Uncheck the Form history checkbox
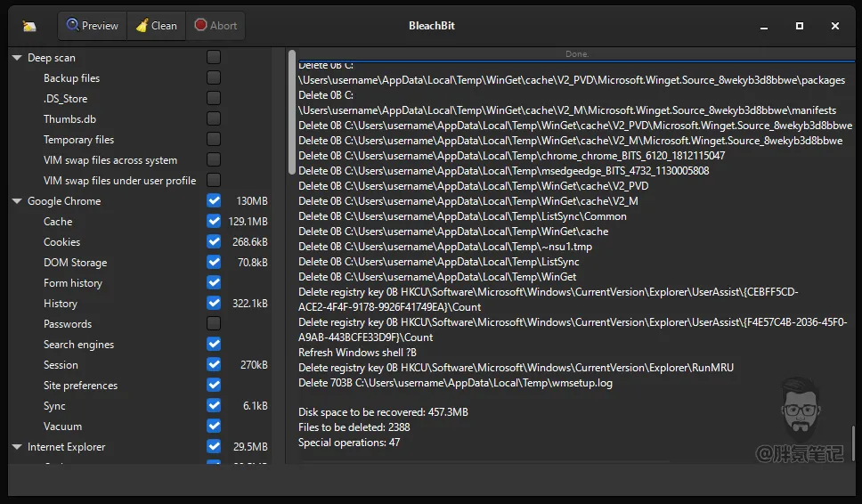The width and height of the screenshot is (862, 504). pos(214,282)
